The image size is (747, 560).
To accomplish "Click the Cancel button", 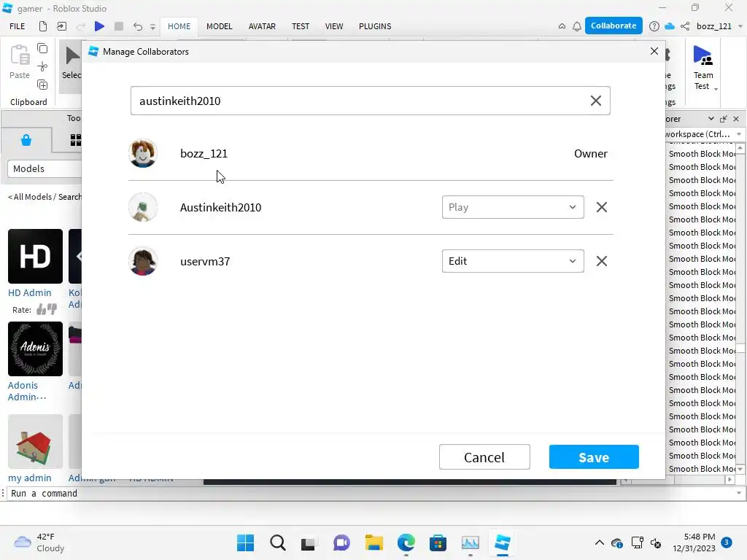I will [484, 456].
